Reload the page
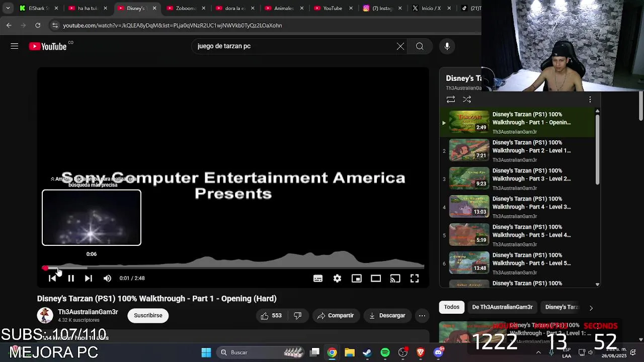The image size is (644, 362). tap(38, 25)
